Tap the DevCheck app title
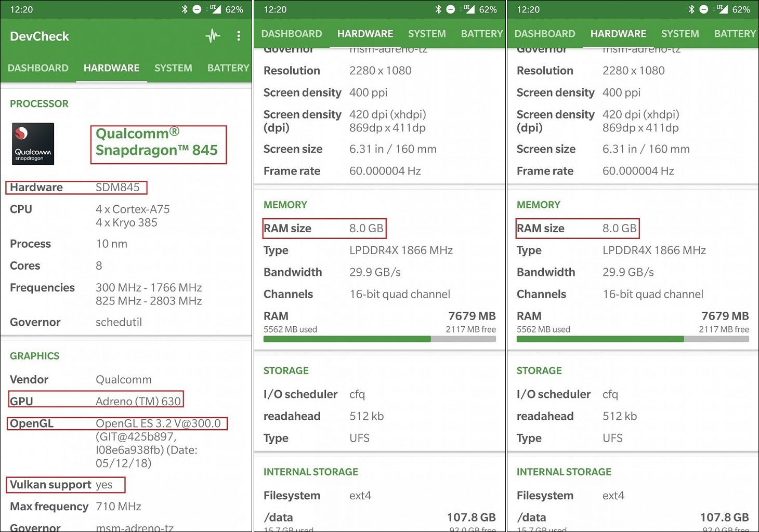This screenshot has height=532, width=759. 40,36
